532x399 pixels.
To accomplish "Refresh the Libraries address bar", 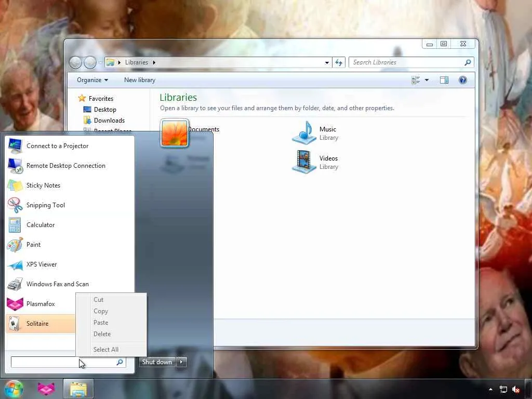I will click(x=339, y=62).
